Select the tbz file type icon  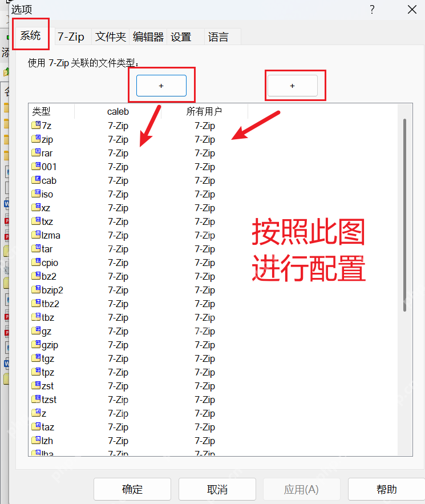[x=36, y=317]
